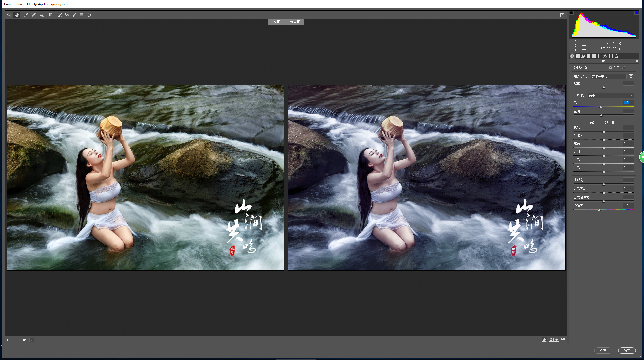Click the 默认值 default link
644x360 pixels.
tap(610, 123)
